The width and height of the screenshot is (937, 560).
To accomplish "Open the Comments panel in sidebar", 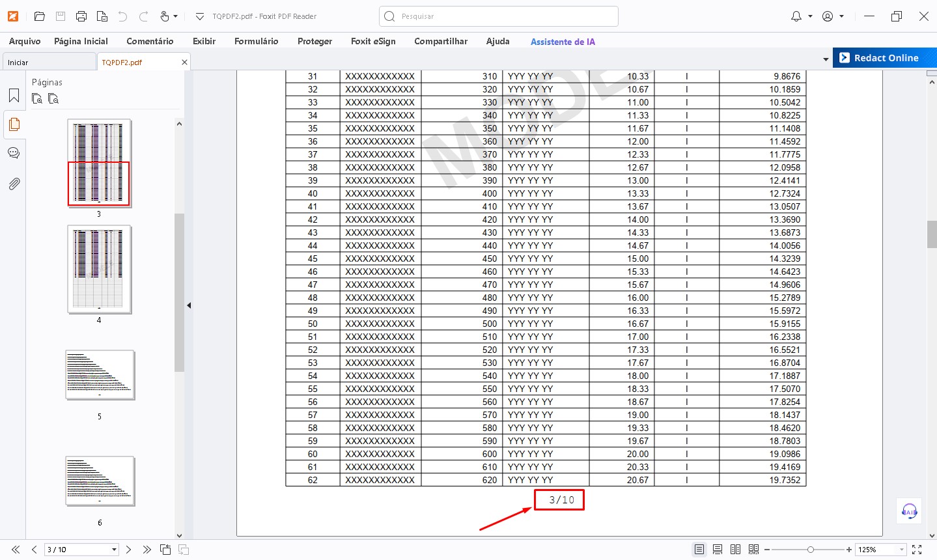I will (14, 154).
